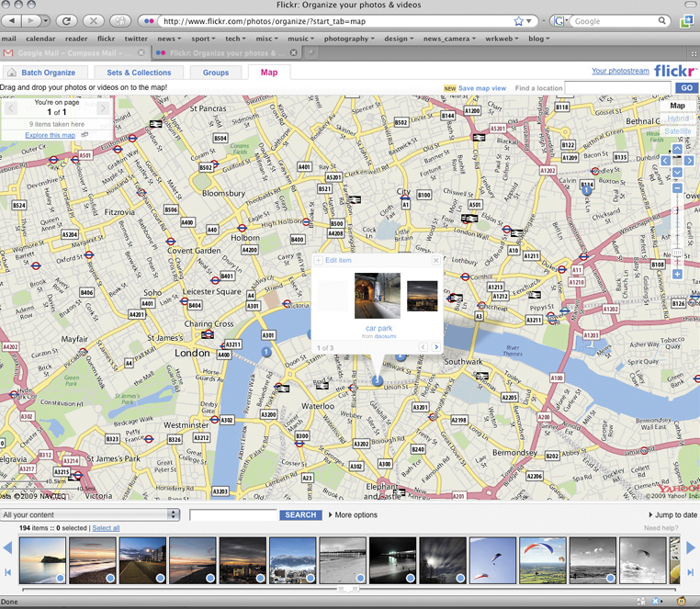Click the photo marker near Bethnal Green
This screenshot has width=700, height=609.
[586, 190]
